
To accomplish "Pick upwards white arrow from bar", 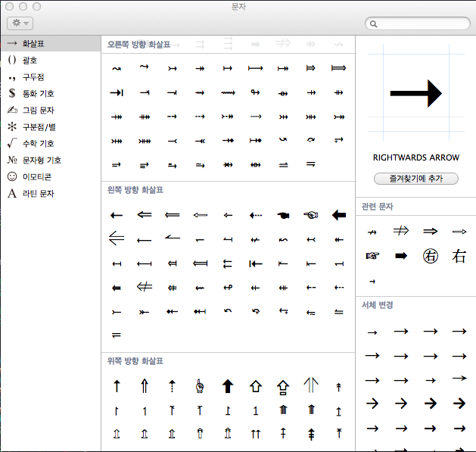I will click(x=283, y=388).
